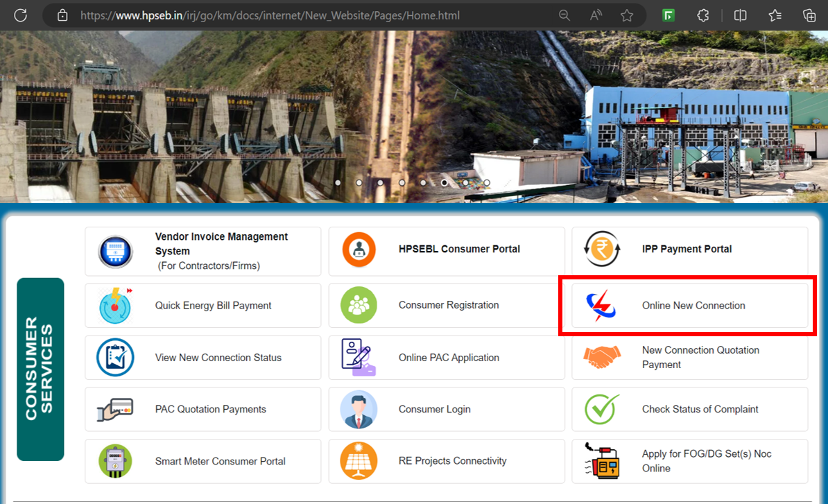Click the green checkmark complaint status icon

[x=602, y=409]
